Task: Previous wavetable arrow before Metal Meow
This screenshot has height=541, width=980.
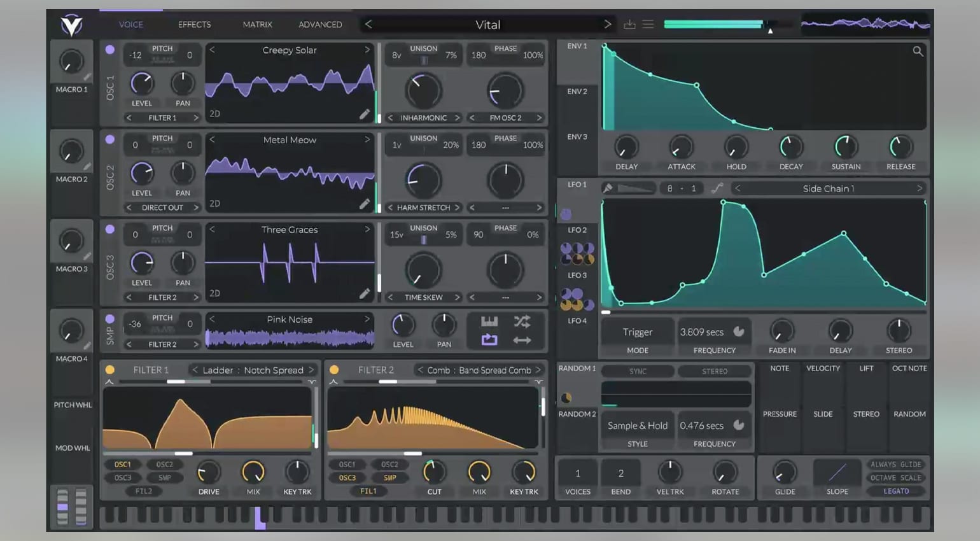Action: (212, 139)
